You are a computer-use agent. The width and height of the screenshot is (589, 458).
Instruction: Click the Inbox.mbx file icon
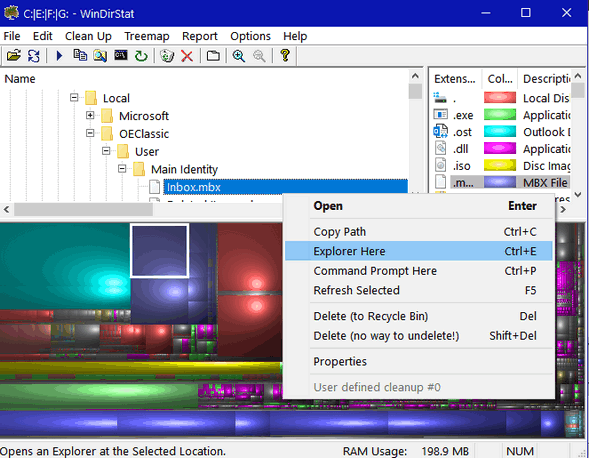click(x=154, y=187)
